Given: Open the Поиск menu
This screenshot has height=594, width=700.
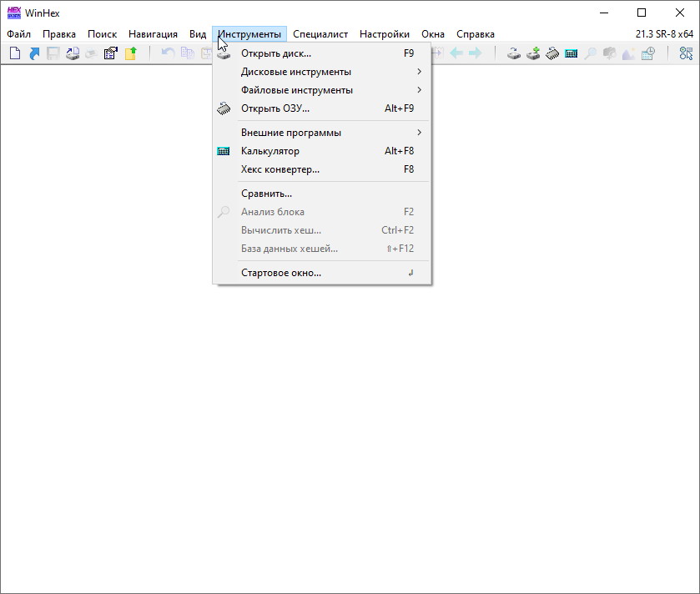Looking at the screenshot, I should [103, 34].
